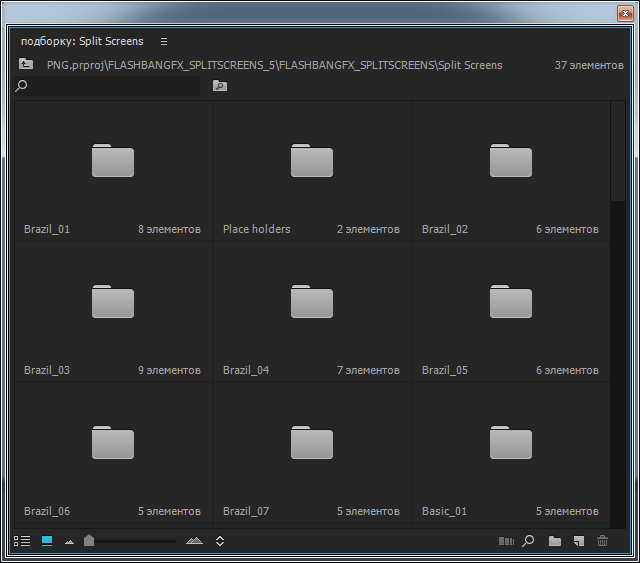The image size is (640, 563).
Task: Navigate up to parent bin
Action: click(26, 64)
